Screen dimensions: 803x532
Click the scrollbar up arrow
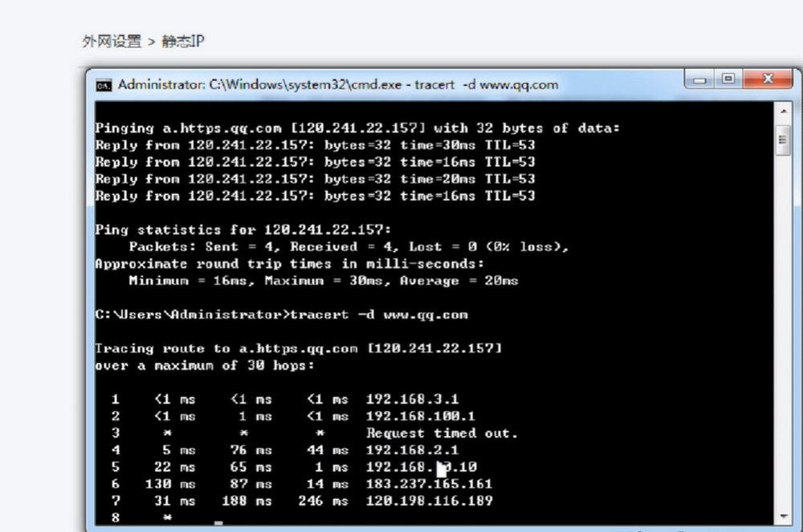tap(785, 110)
